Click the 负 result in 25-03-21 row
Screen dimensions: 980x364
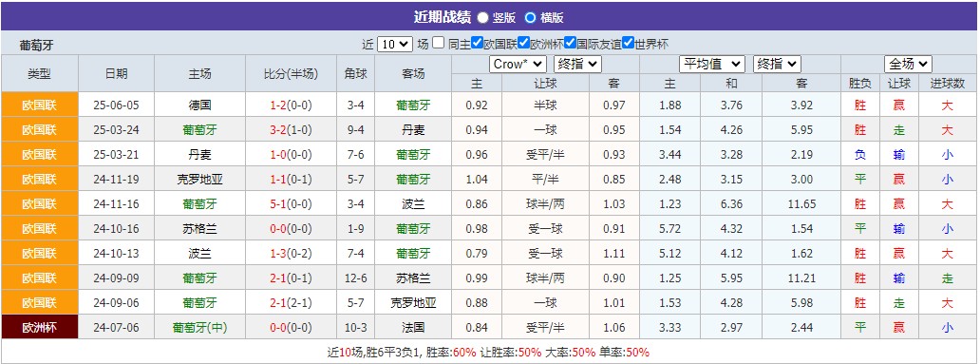pos(860,155)
